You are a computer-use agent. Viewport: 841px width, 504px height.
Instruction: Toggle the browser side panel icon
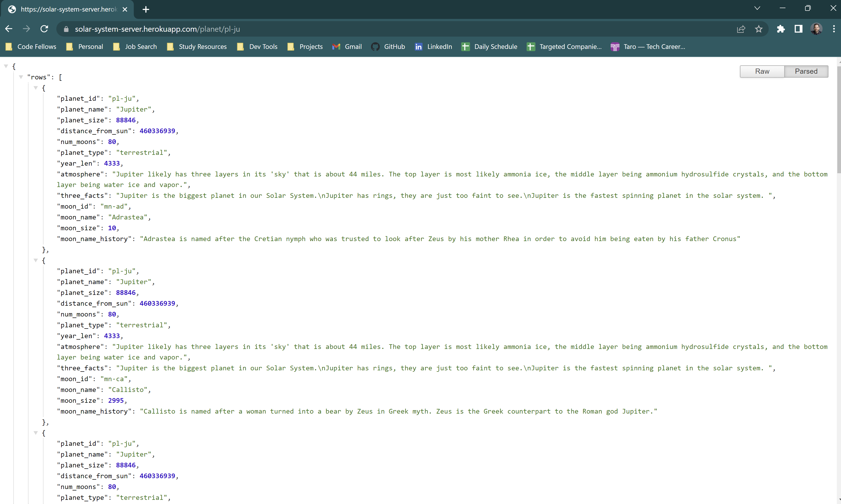(x=798, y=29)
